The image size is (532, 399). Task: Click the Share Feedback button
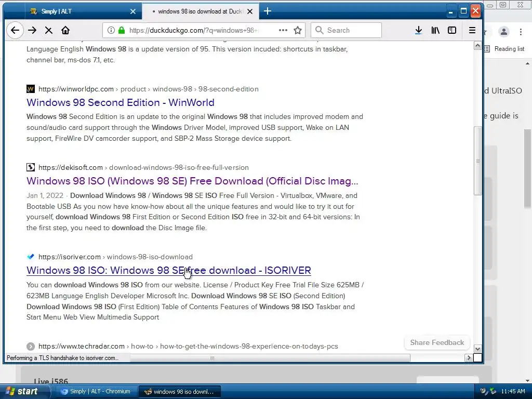coord(437,343)
